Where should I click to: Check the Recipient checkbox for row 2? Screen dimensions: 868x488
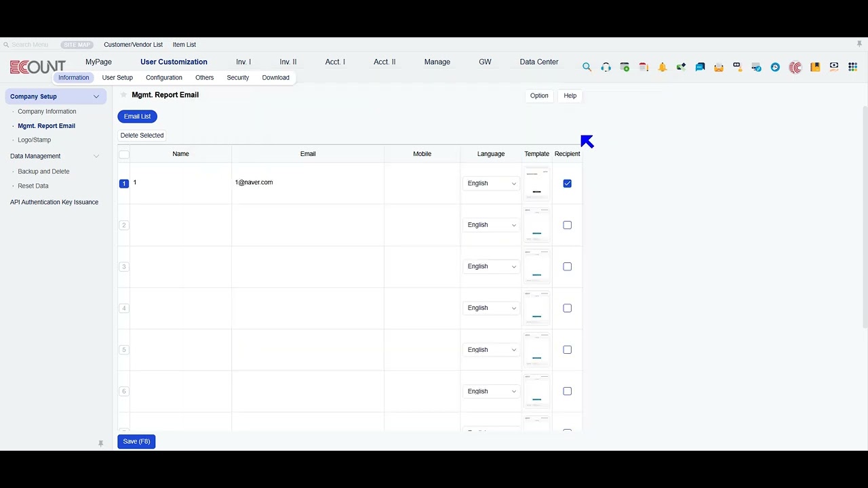point(568,225)
